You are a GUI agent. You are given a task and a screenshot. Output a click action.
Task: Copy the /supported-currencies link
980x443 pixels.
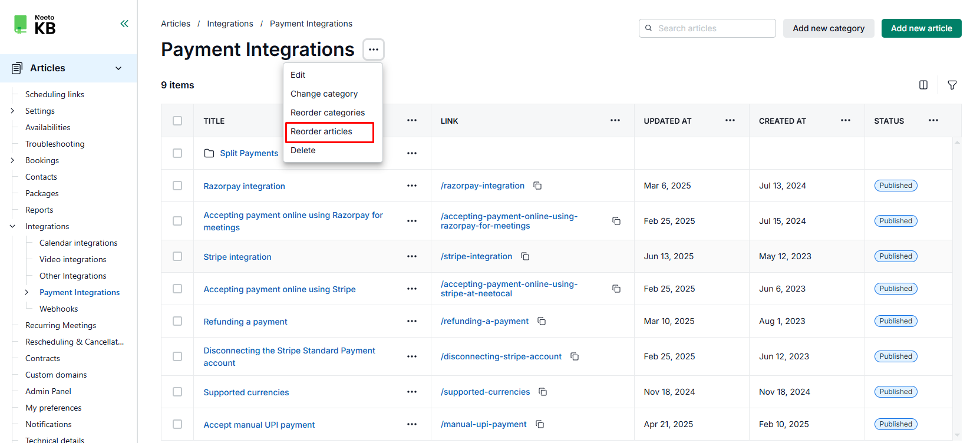(x=543, y=392)
